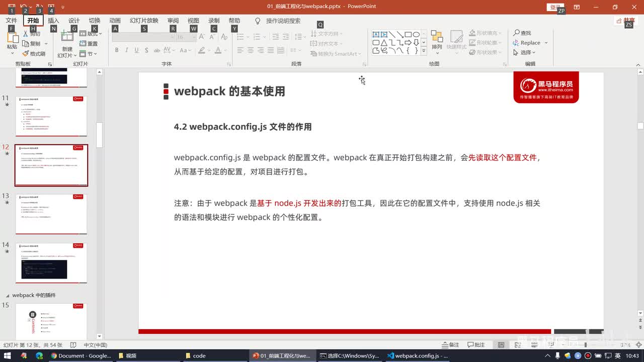Open the Change Case (Aa) dropdown
This screenshot has height=362, width=644.
pyautogui.click(x=185, y=50)
